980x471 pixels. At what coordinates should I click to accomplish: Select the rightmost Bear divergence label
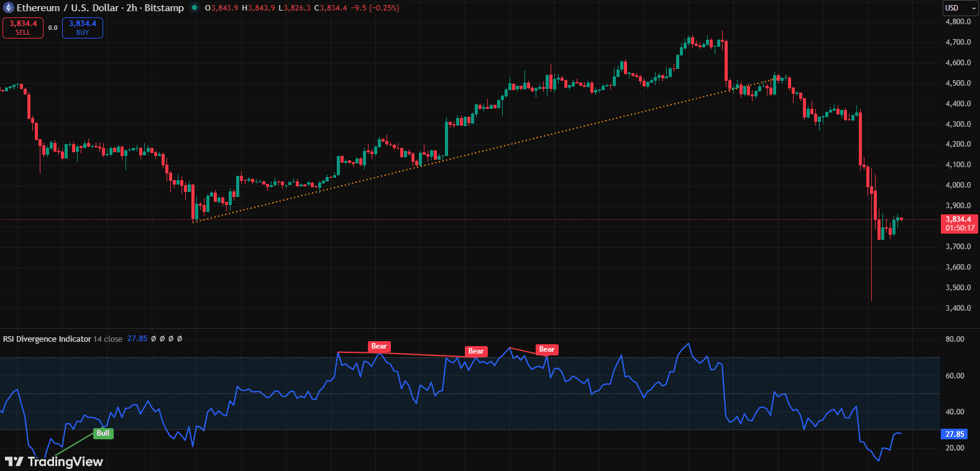(x=547, y=349)
